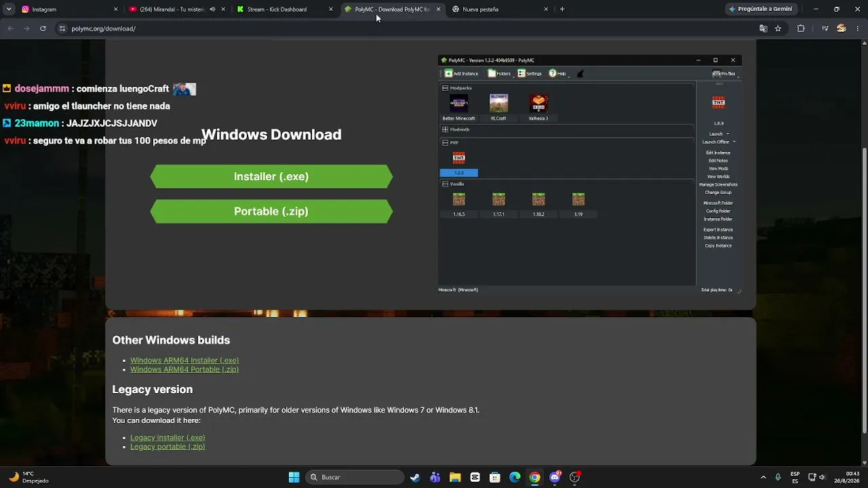868x488 pixels.
Task: Open the media controls icon in toolbar
Action: coord(825,28)
